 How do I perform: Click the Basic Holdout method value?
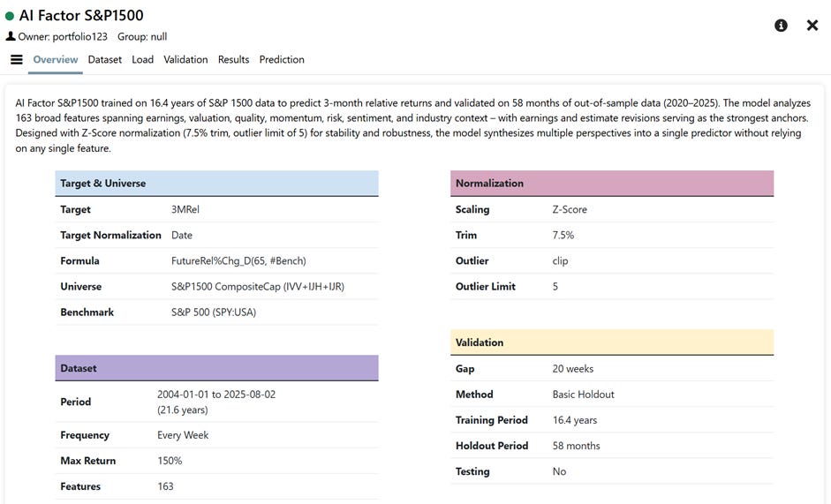point(583,395)
